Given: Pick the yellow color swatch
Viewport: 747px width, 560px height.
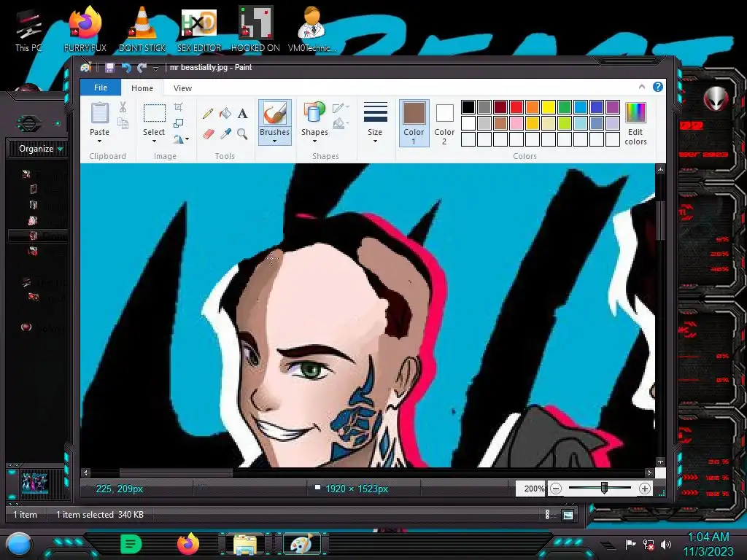Looking at the screenshot, I should 549,106.
